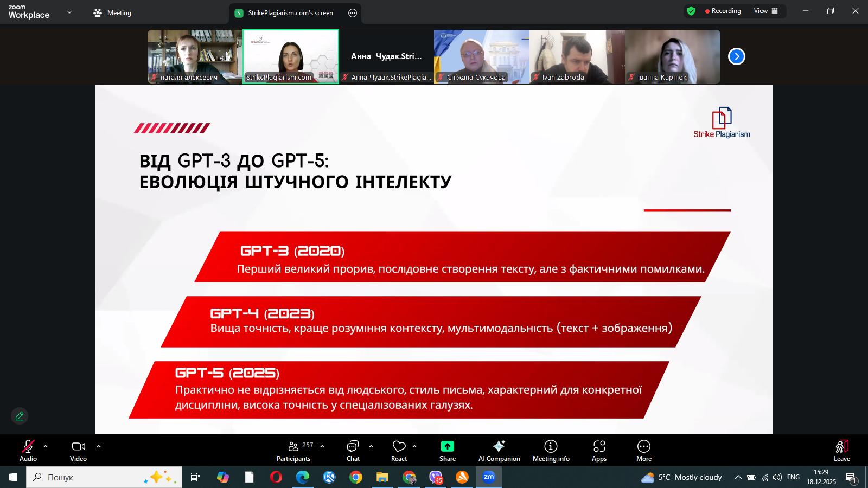Screen dimensions: 868x488
Task: Expand audio options chevron next to Audio
Action: click(x=46, y=446)
